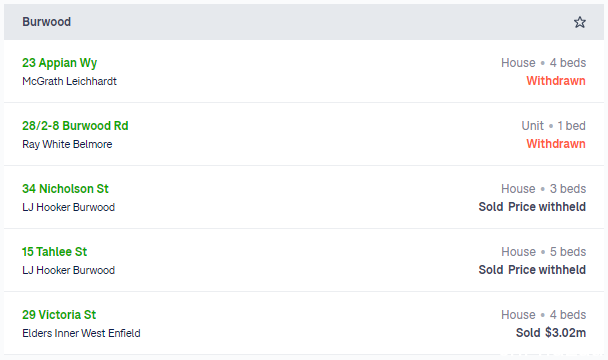Screen dimensions: 608x360
Task: Click the Sold $3.02m result
Action: 551,332
